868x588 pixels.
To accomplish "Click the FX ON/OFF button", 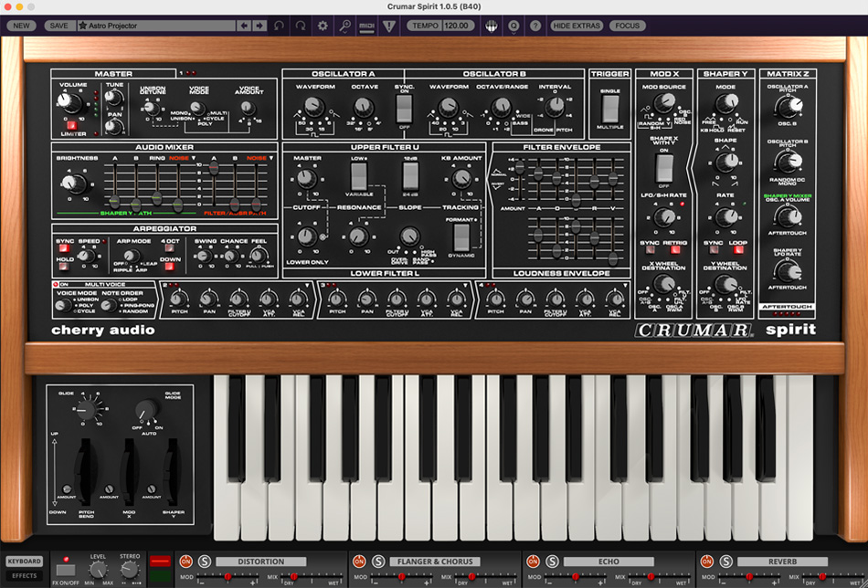I will pyautogui.click(x=65, y=571).
